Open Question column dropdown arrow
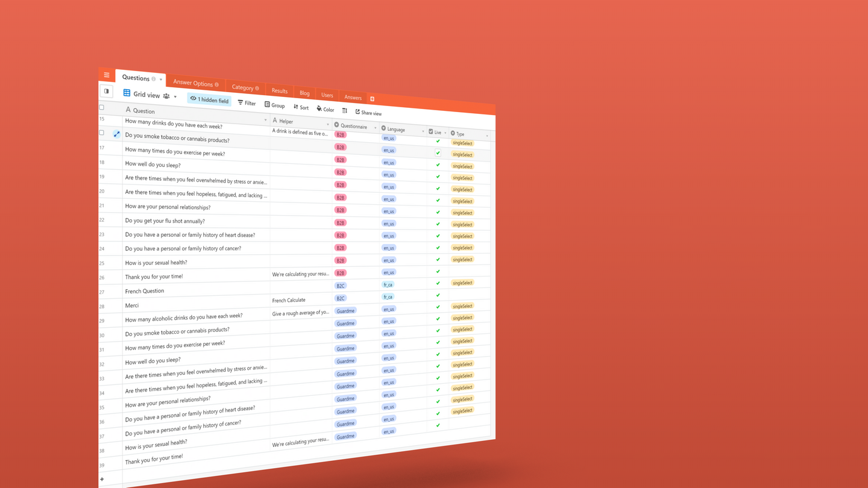868x488 pixels. [265, 120]
